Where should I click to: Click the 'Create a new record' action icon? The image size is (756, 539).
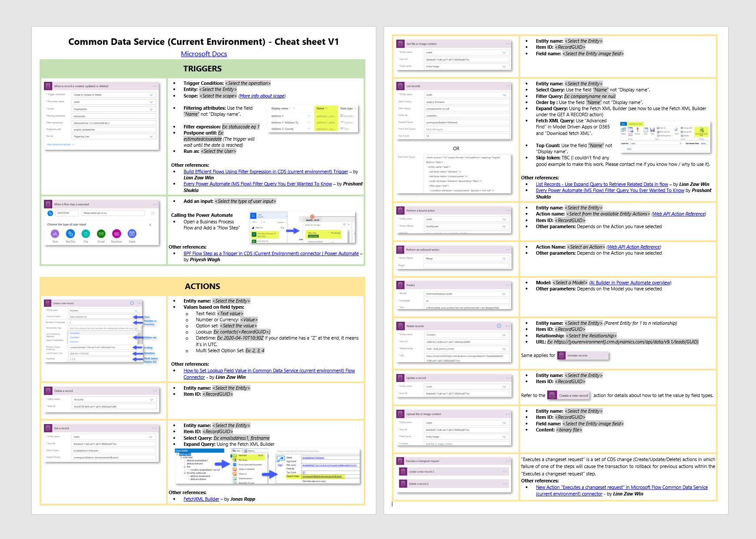point(48,303)
